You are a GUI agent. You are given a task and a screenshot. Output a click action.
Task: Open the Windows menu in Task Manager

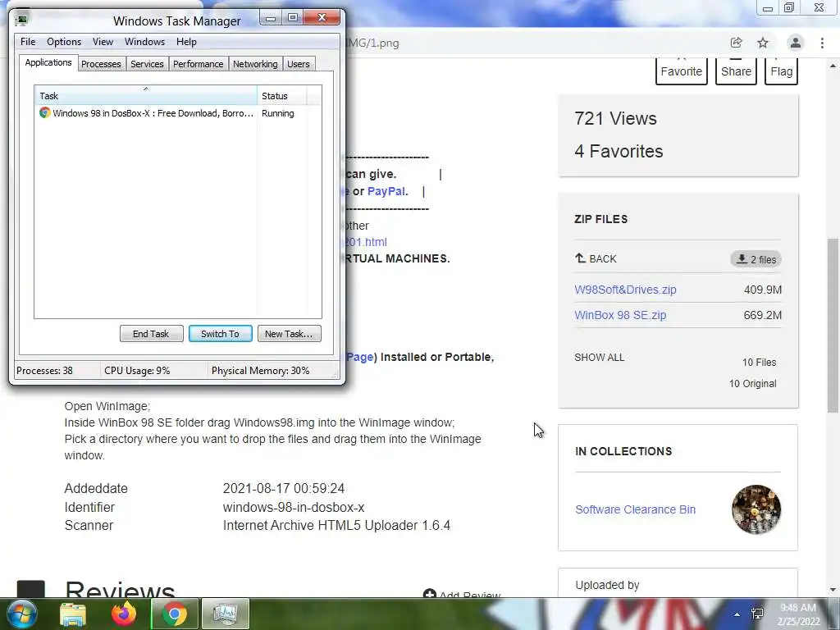point(144,42)
